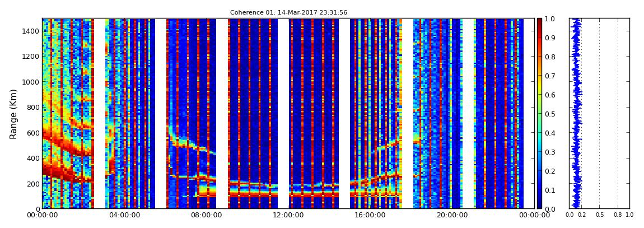Click the 04:00:00 time axis label
The height and width of the screenshot is (228, 644).
pos(125,215)
